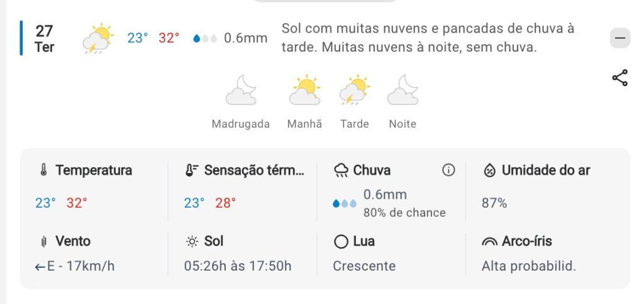The width and height of the screenshot is (644, 304).
Task: Click the Vento wind icon
Action: pos(43,242)
